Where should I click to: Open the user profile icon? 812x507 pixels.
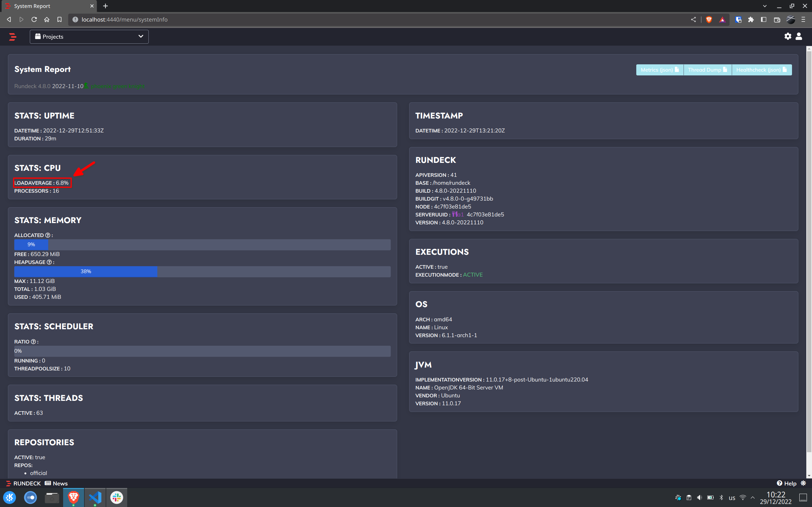(799, 36)
